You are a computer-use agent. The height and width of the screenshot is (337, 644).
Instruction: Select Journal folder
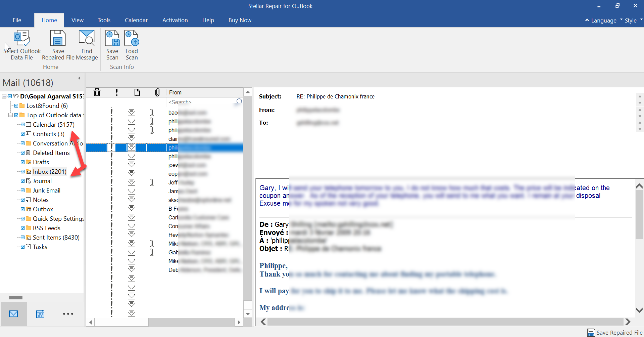click(42, 181)
